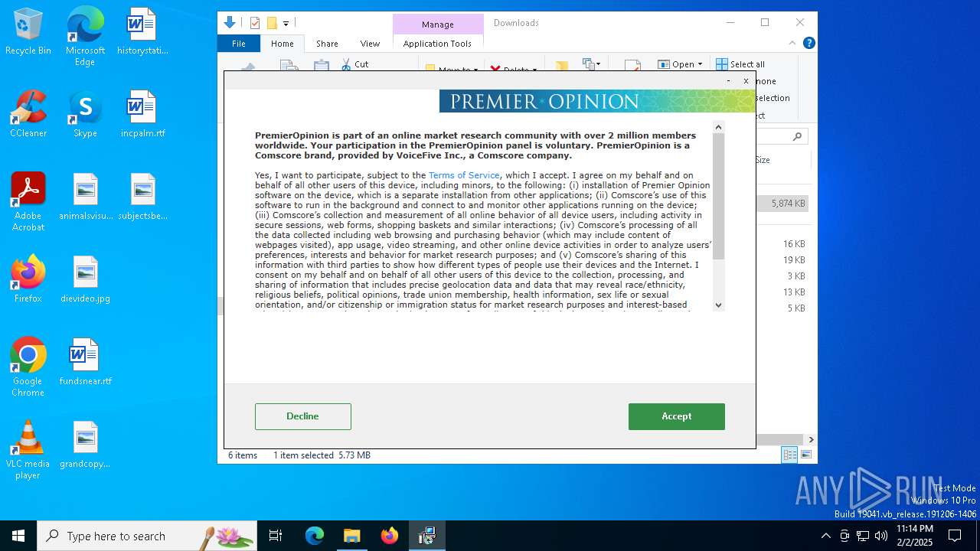This screenshot has width=980, height=551.
Task: Open Google Chrome desktop shortcut
Action: (x=28, y=368)
